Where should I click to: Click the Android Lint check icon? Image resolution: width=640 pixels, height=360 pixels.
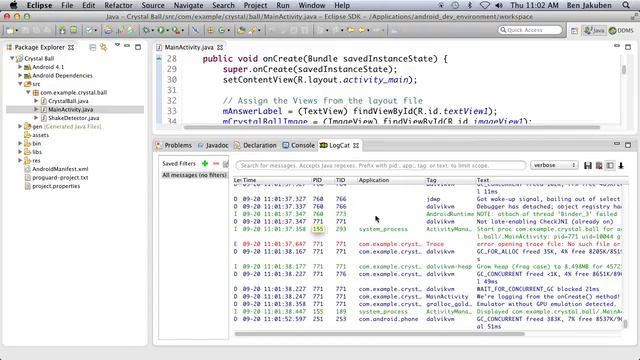(88, 30)
